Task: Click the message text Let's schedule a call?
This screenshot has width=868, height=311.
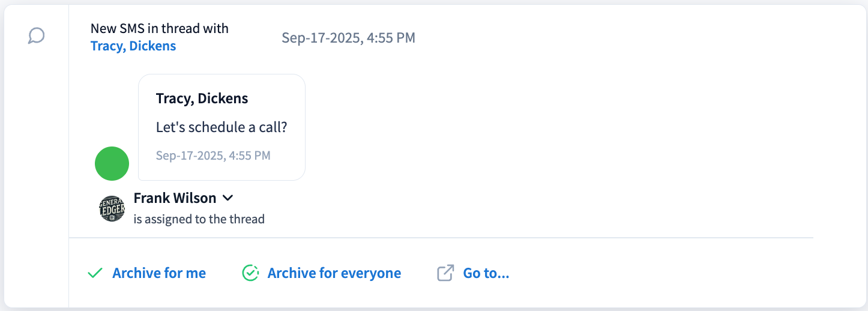Action: (x=222, y=127)
